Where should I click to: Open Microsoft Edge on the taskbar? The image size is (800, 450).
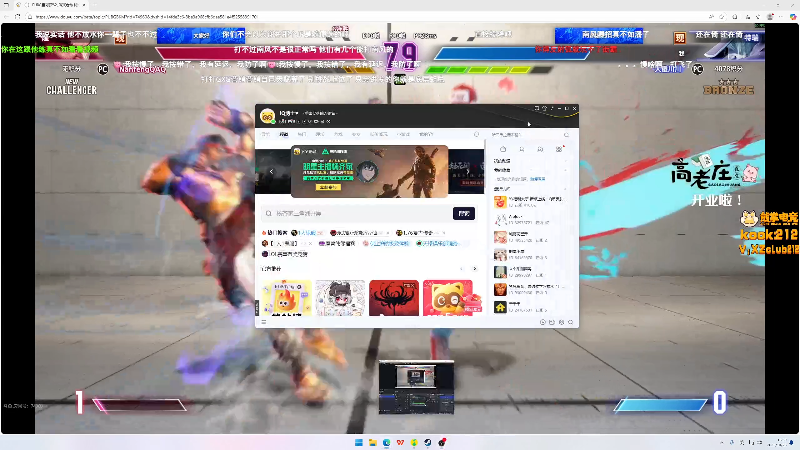(386, 442)
